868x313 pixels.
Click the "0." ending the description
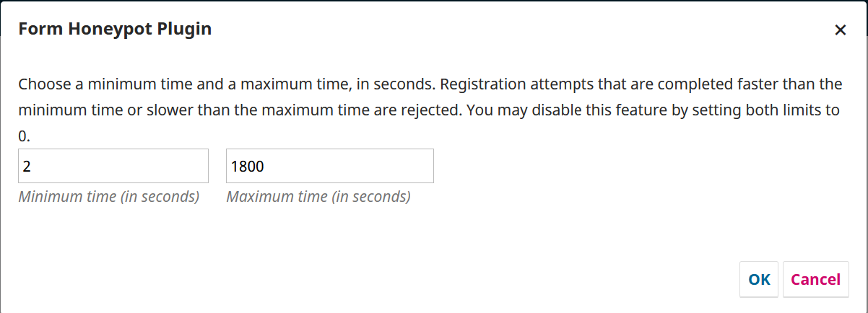point(25,136)
